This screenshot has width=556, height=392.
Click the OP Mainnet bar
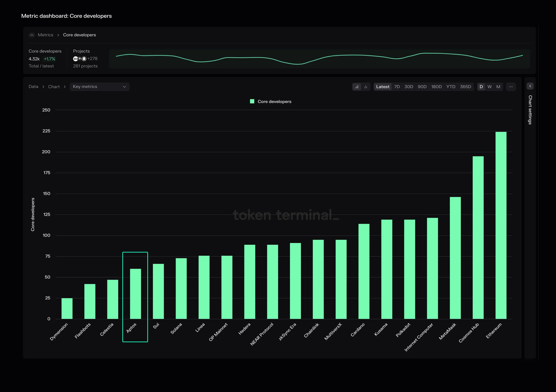(227, 287)
